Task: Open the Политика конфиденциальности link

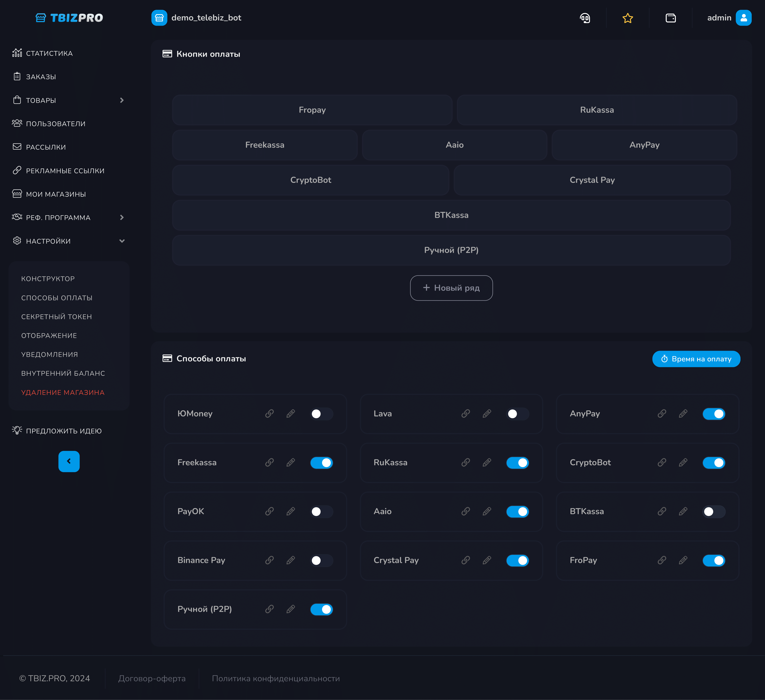Action: tap(276, 678)
